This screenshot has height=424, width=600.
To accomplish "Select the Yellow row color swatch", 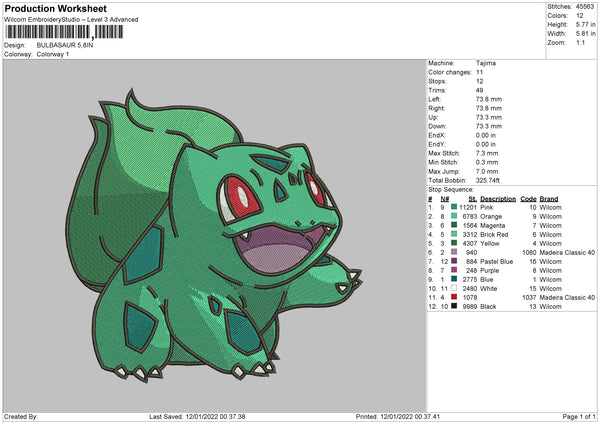I will tap(454, 243).
